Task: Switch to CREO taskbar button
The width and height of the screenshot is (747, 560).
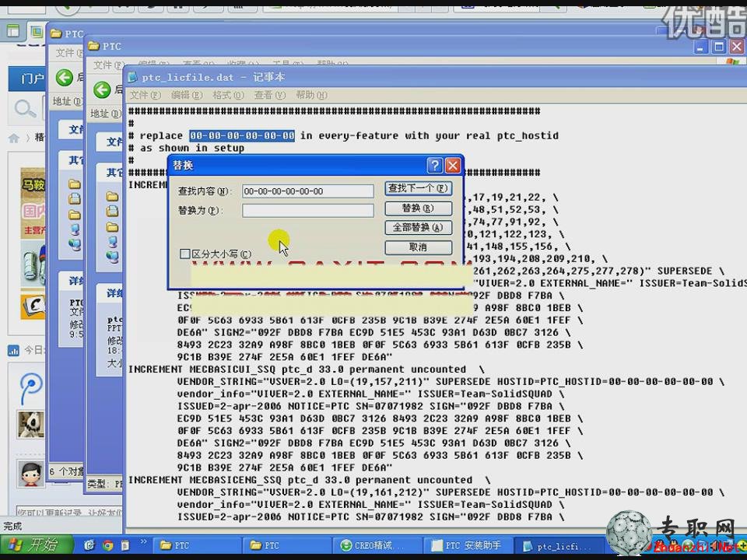Action: 378,546
